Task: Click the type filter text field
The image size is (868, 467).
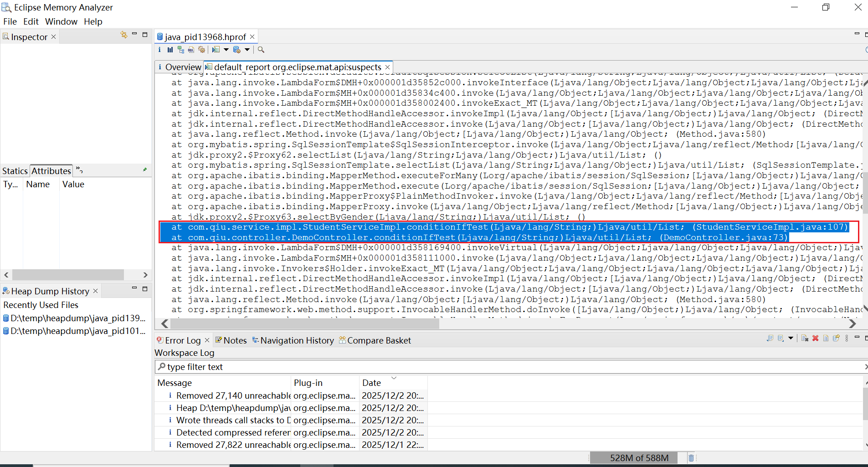Action: point(510,367)
